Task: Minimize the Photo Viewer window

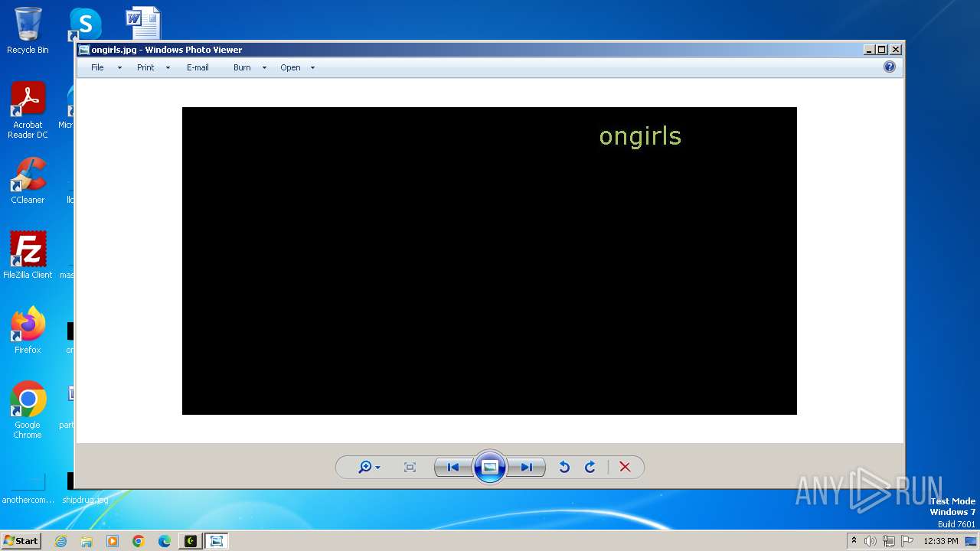Action: (x=869, y=50)
